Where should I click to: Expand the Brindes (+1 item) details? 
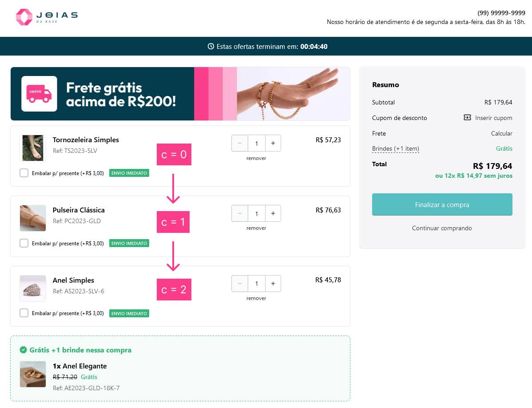[395, 148]
